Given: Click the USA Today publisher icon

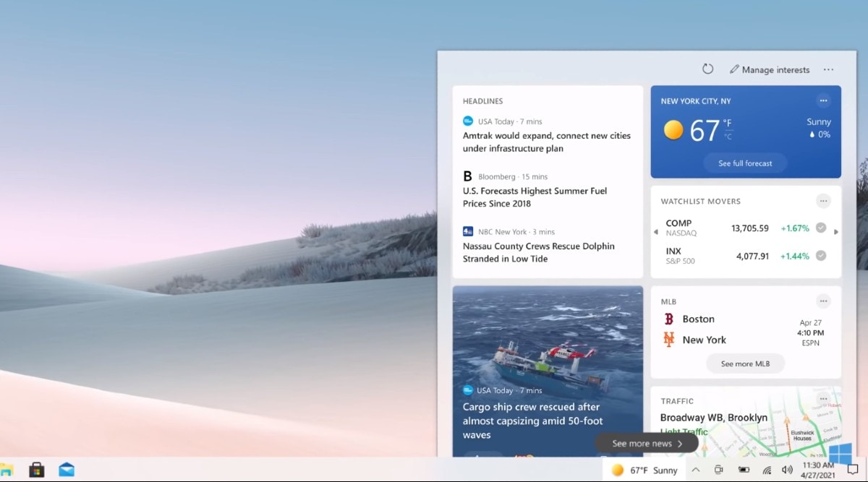Looking at the screenshot, I should point(467,121).
